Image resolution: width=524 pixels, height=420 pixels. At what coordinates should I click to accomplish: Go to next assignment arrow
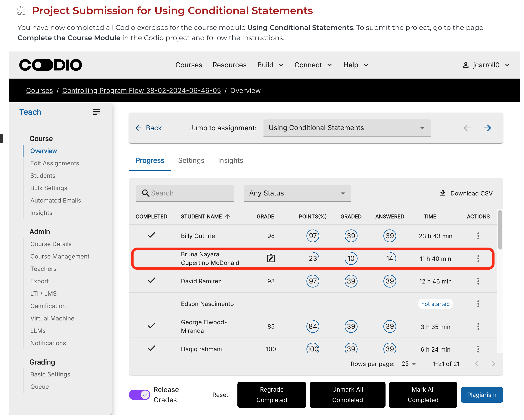click(x=487, y=128)
